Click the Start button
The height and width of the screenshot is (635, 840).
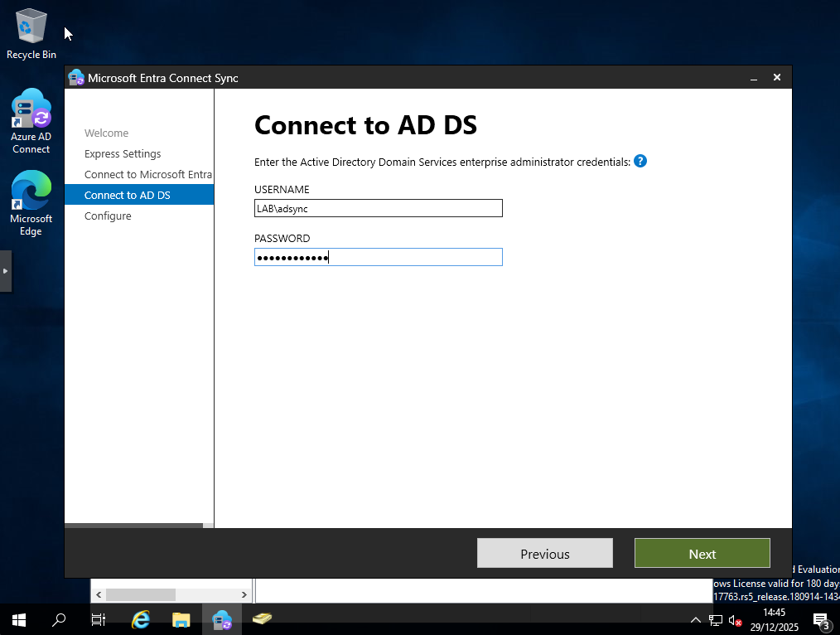(17, 619)
